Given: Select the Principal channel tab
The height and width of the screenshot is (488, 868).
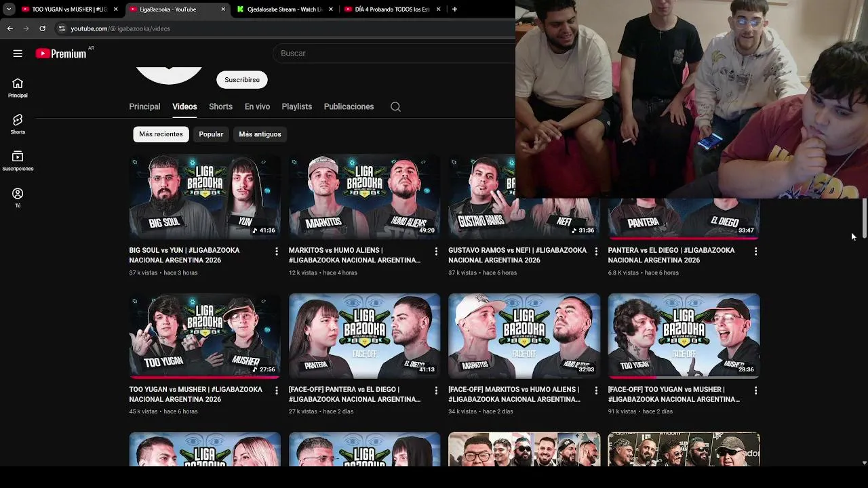Looking at the screenshot, I should click(x=144, y=106).
